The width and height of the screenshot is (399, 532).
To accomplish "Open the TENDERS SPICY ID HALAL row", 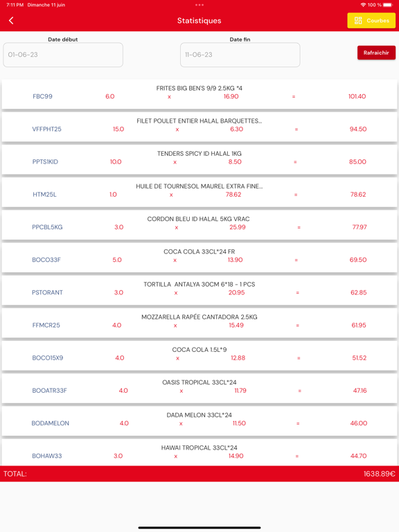I will pyautogui.click(x=199, y=159).
